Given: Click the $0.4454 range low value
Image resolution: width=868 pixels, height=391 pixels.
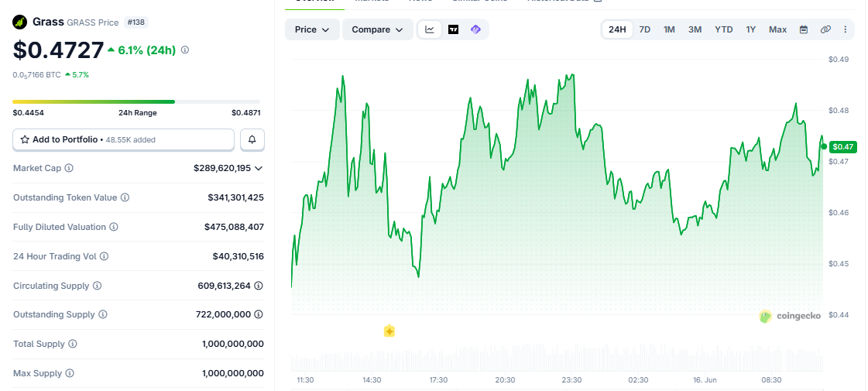Looking at the screenshot, I should [28, 113].
